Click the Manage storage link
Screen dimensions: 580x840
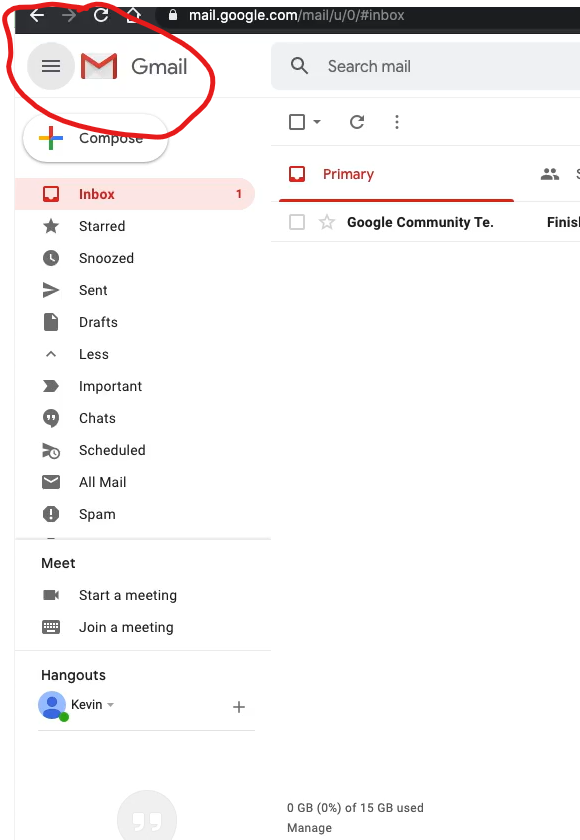coord(309,828)
